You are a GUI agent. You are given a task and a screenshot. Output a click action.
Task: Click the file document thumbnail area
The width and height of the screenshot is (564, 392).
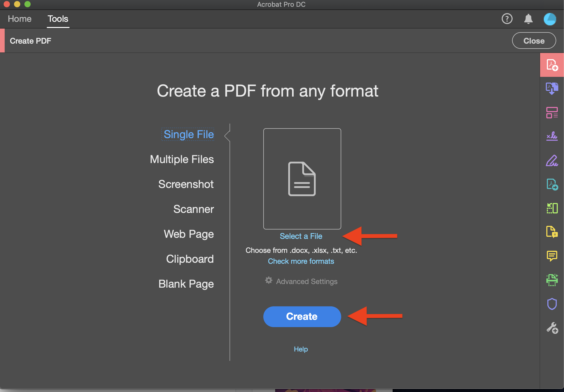301,179
